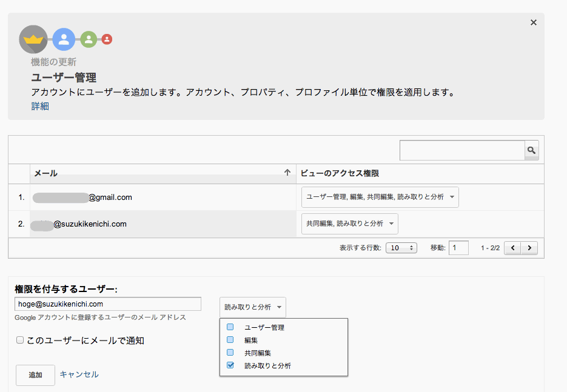Image resolution: width=567 pixels, height=392 pixels.
Task: Click the 追加 button
Action: (x=35, y=375)
